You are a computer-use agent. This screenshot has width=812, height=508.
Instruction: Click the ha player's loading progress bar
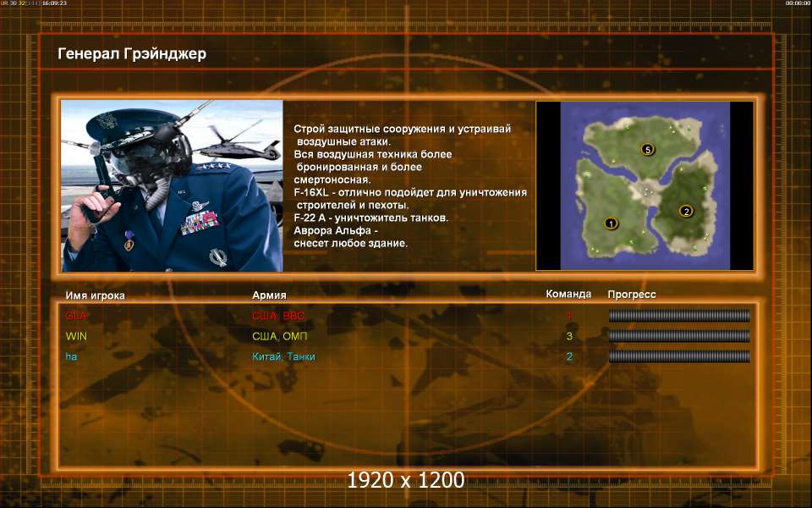click(x=679, y=356)
